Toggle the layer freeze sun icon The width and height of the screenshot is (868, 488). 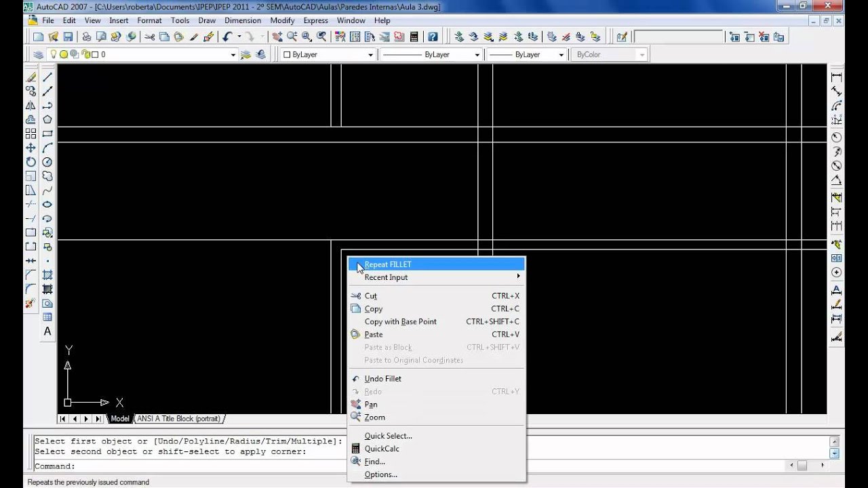click(x=64, y=55)
